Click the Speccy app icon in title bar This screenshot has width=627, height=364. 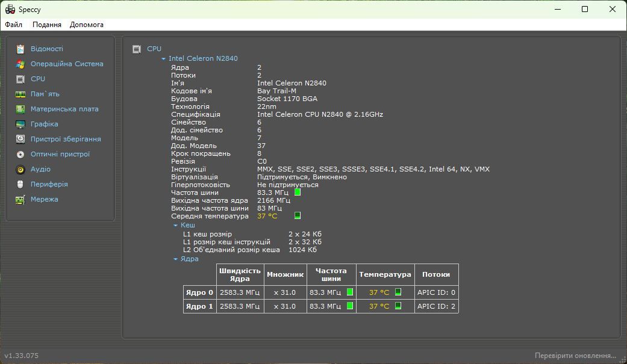10,9
